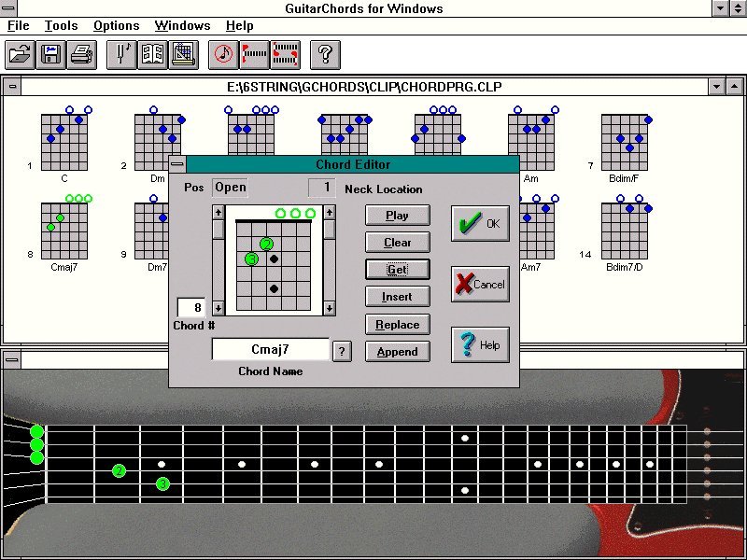Click the Pos field showing Open
The image size is (747, 560).
pos(230,188)
